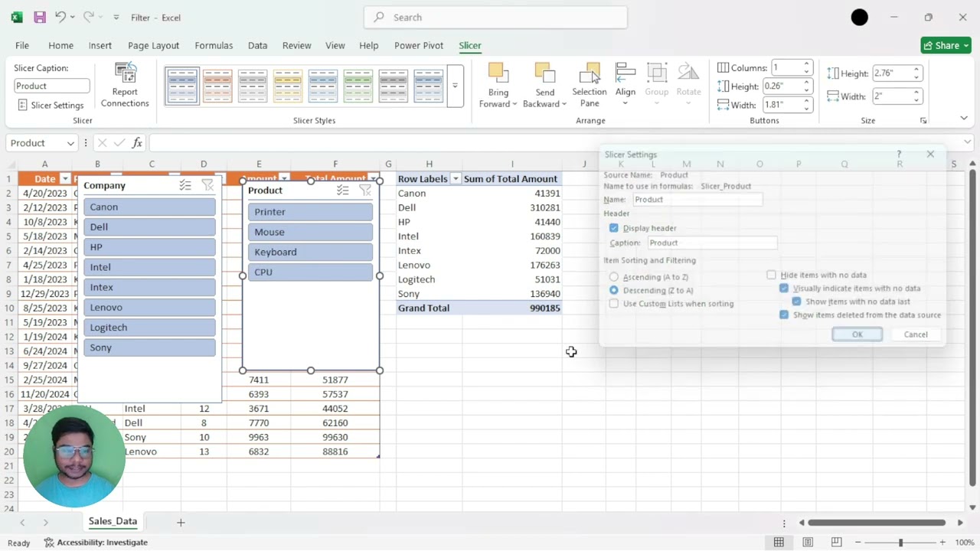Screen dimensions: 980x551
Task: Increase slicer Size Height with stepper
Action: click(916, 70)
